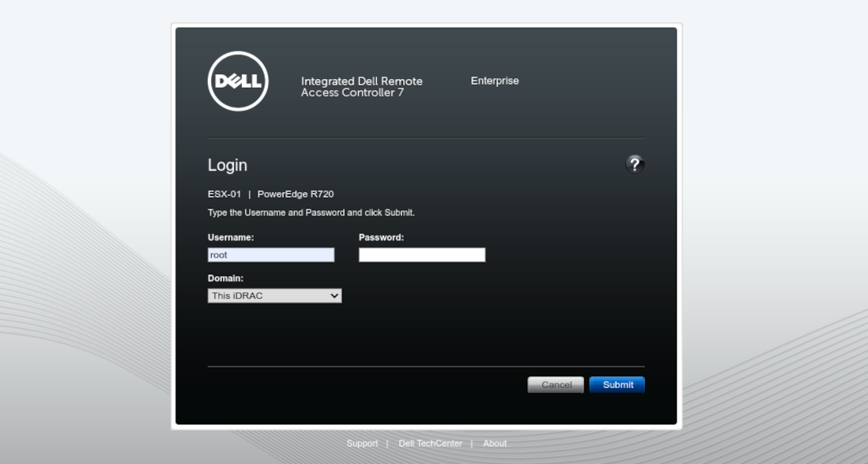Click the Type the Username and Password instruction
868x464 pixels.
tap(311, 213)
